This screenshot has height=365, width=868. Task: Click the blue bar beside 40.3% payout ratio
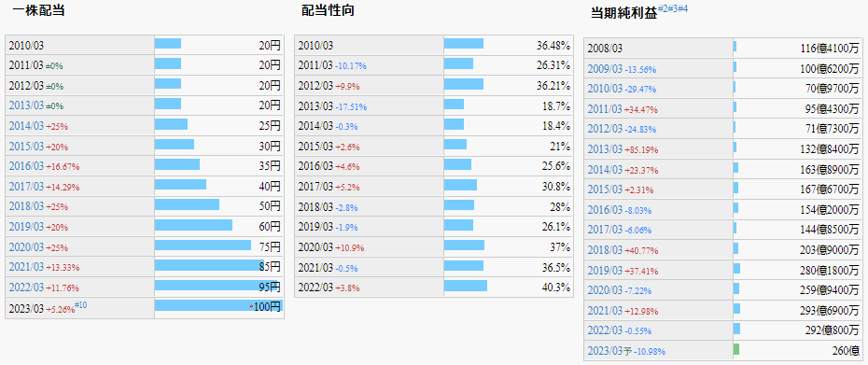(x=466, y=286)
